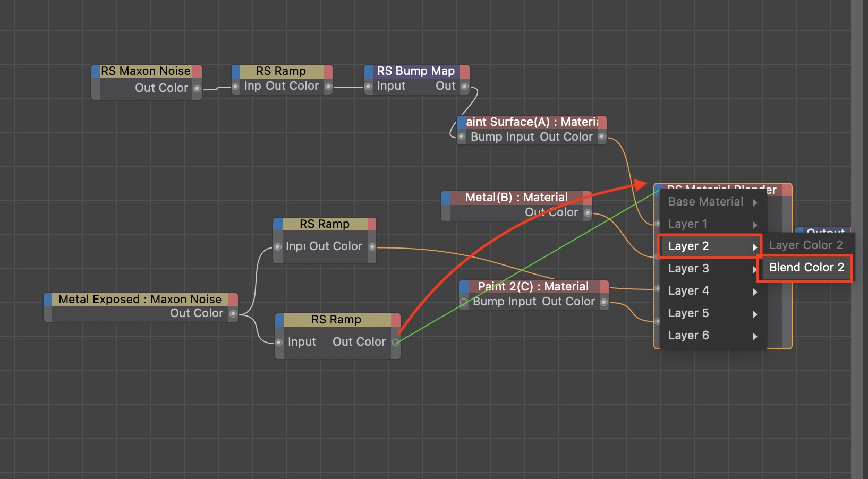Select Layer 5 in the port menu
Image resolution: width=868 pixels, height=479 pixels.
(x=688, y=313)
